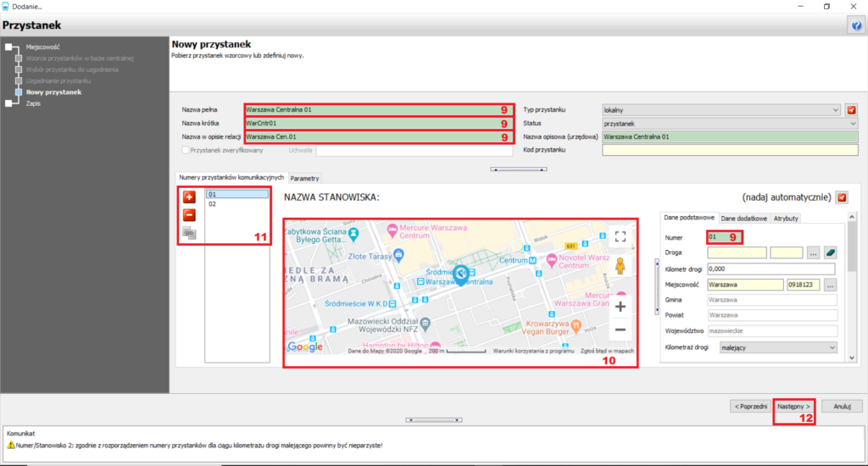
Task: Expand the Status dropdown
Action: point(730,124)
